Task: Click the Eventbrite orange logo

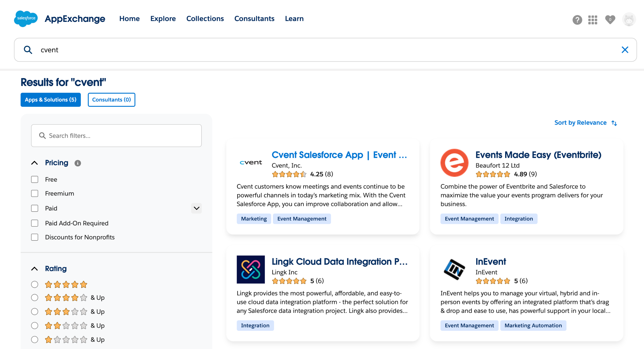Action: point(454,163)
